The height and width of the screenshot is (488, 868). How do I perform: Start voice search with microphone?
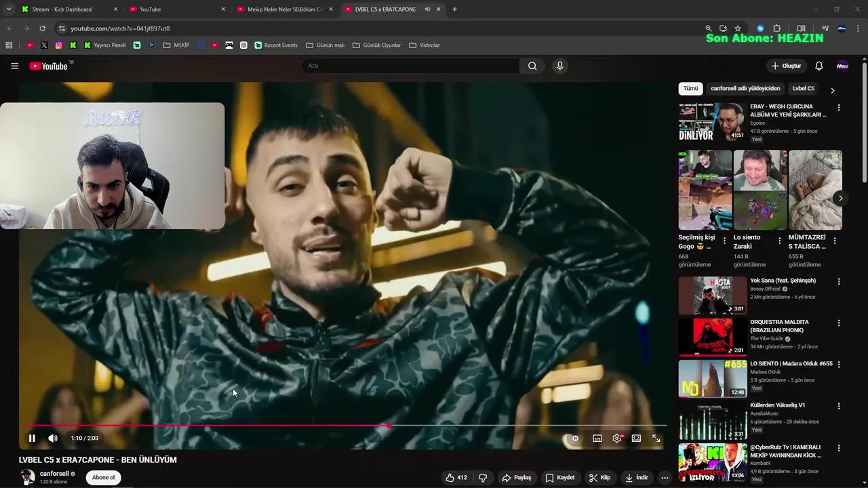(x=559, y=66)
